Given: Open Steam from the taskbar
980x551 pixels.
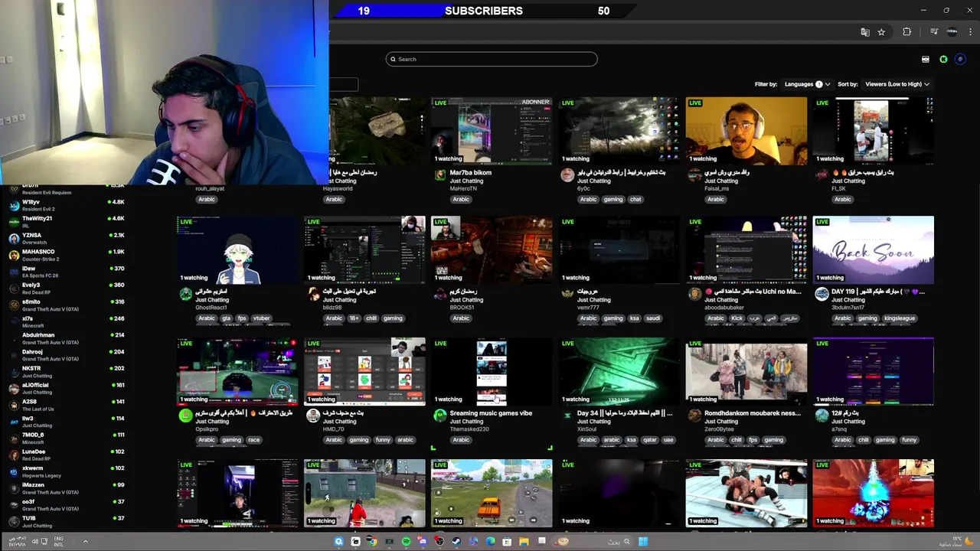Looking at the screenshot, I should [456, 542].
